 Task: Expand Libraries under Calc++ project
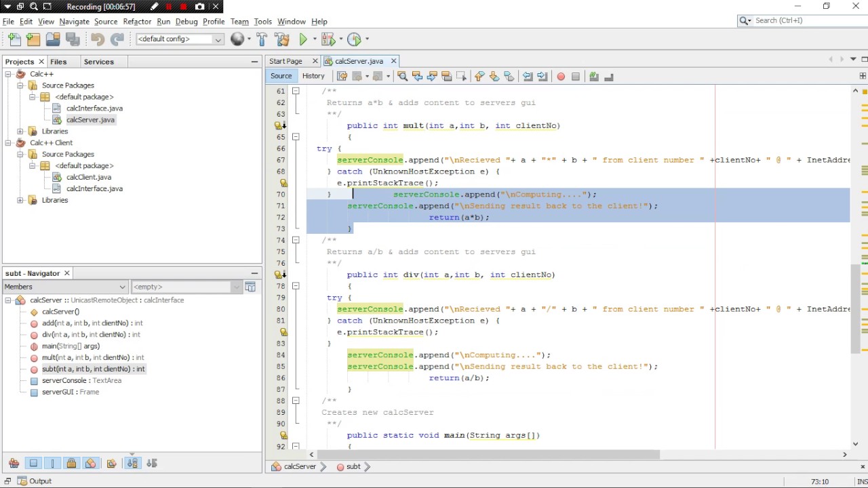tap(20, 131)
